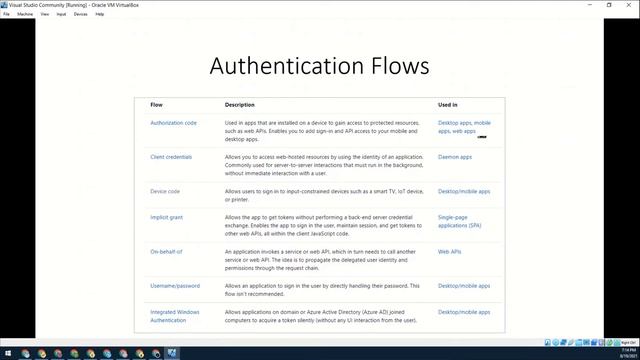The width and height of the screenshot is (640, 360).
Task: Click the VirtualBox network status icon
Action: coord(563,342)
